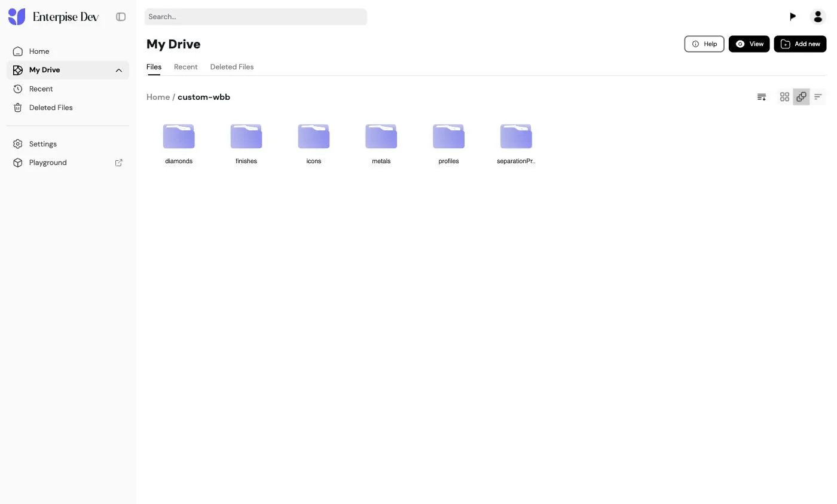Click the user profile avatar
Viewport: 837px width, 504px height.
[818, 17]
